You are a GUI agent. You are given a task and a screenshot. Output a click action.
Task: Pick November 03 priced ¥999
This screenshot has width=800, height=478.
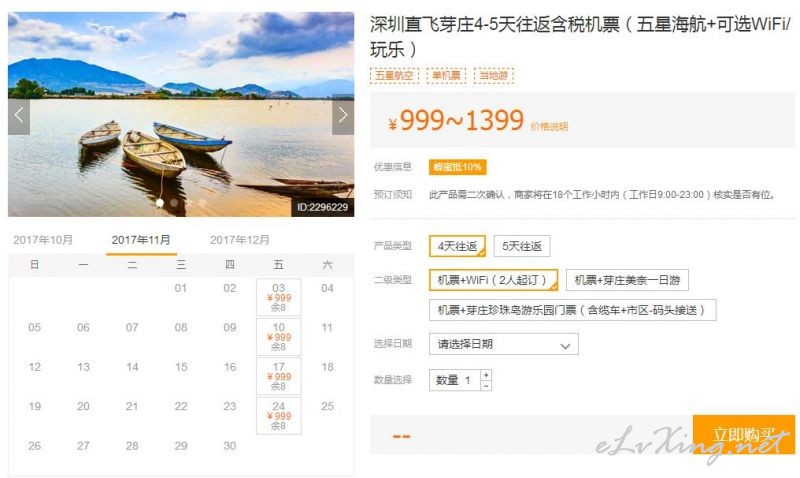(x=279, y=297)
